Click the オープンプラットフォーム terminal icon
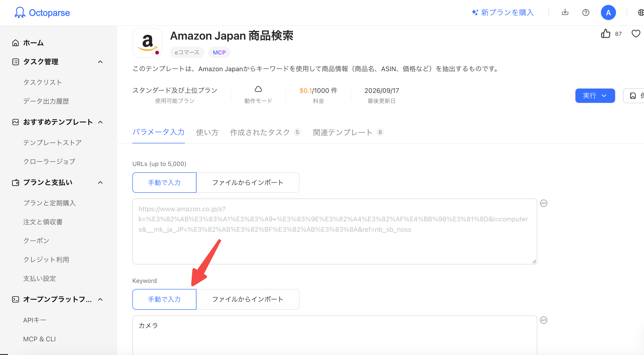644x355 pixels. [16, 299]
